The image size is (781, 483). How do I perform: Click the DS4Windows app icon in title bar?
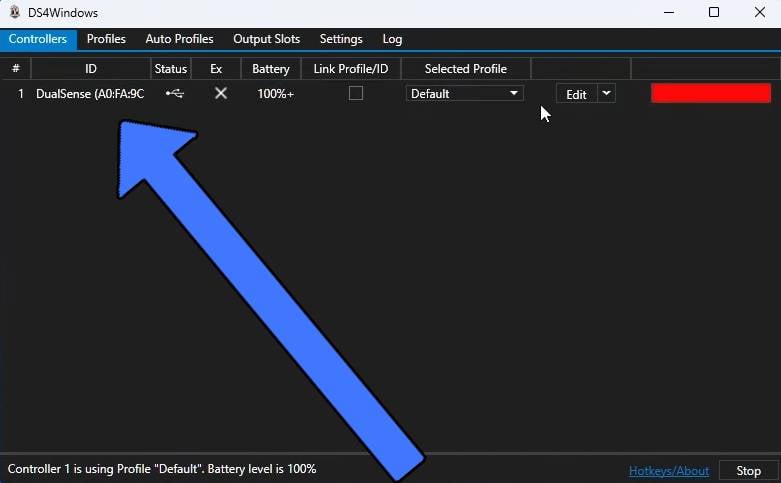pyautogui.click(x=15, y=12)
